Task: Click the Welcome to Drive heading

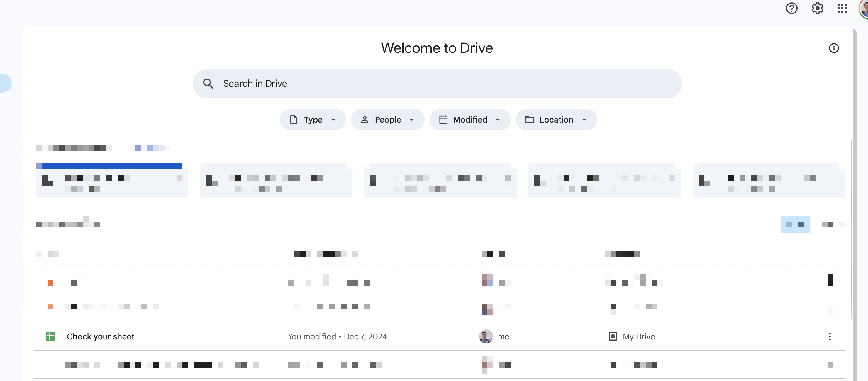Action: pyautogui.click(x=437, y=48)
